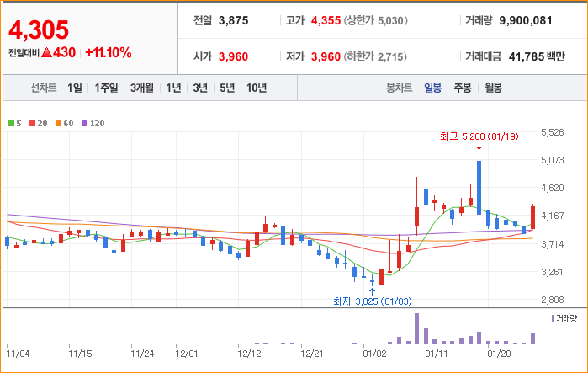Viewport: 588px width, 373px height.
Task: Click the 4,167 price axis label
Action: tap(553, 216)
